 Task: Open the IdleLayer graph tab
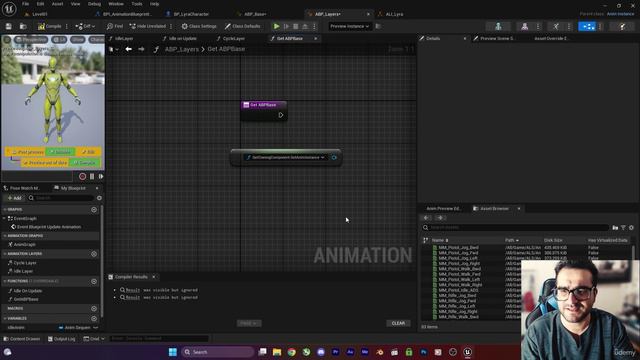coord(124,38)
